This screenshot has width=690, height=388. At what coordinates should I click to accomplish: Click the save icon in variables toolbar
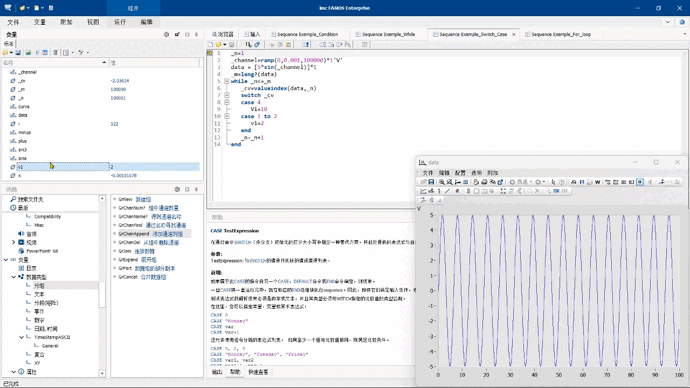18,52
